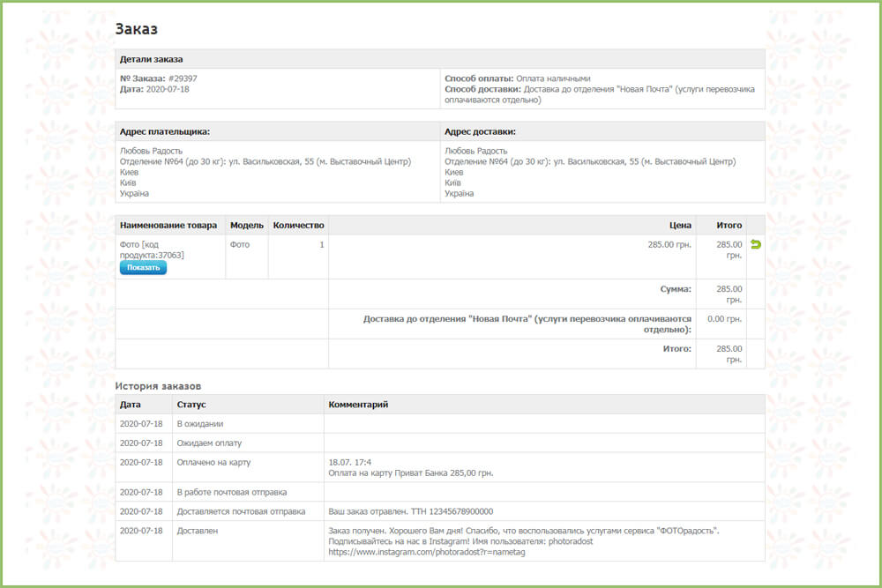882x588 pixels.
Task: Click the История заказов heading
Action: coord(158,386)
